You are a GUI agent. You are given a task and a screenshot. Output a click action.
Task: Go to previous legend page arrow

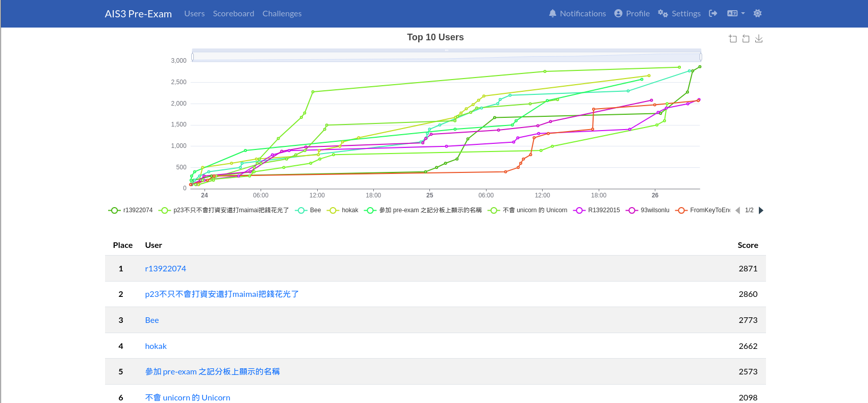click(737, 210)
